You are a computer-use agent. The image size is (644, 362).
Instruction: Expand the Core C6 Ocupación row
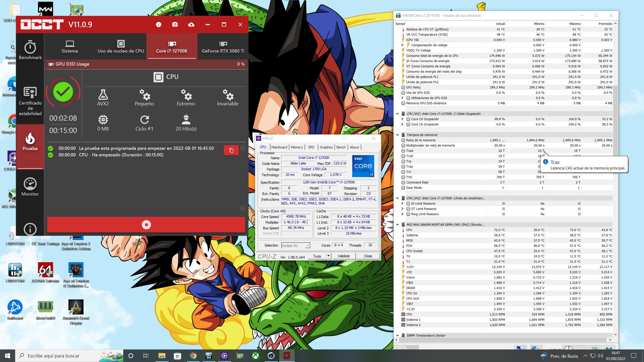point(403,124)
